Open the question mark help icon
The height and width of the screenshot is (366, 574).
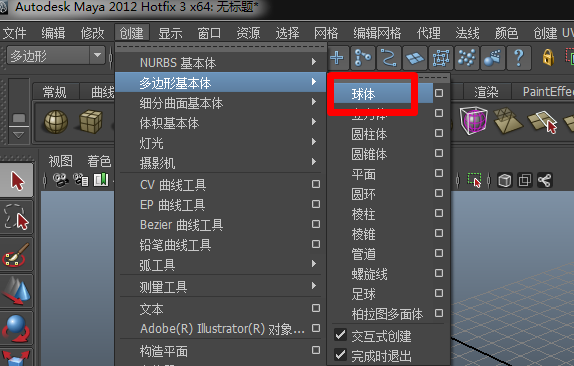(x=519, y=58)
